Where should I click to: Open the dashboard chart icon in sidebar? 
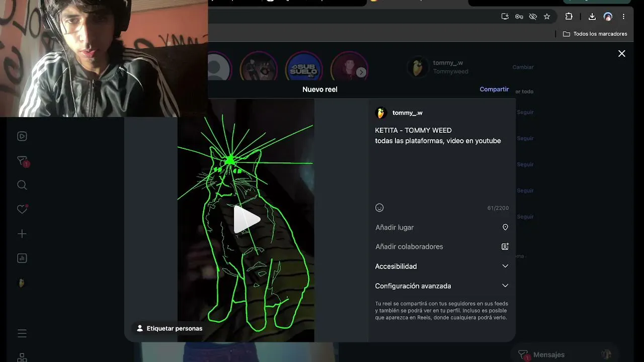point(22,258)
